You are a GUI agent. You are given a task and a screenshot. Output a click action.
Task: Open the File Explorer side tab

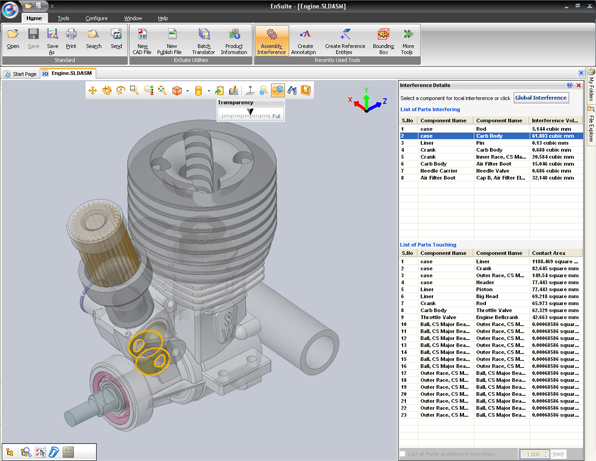point(591,124)
